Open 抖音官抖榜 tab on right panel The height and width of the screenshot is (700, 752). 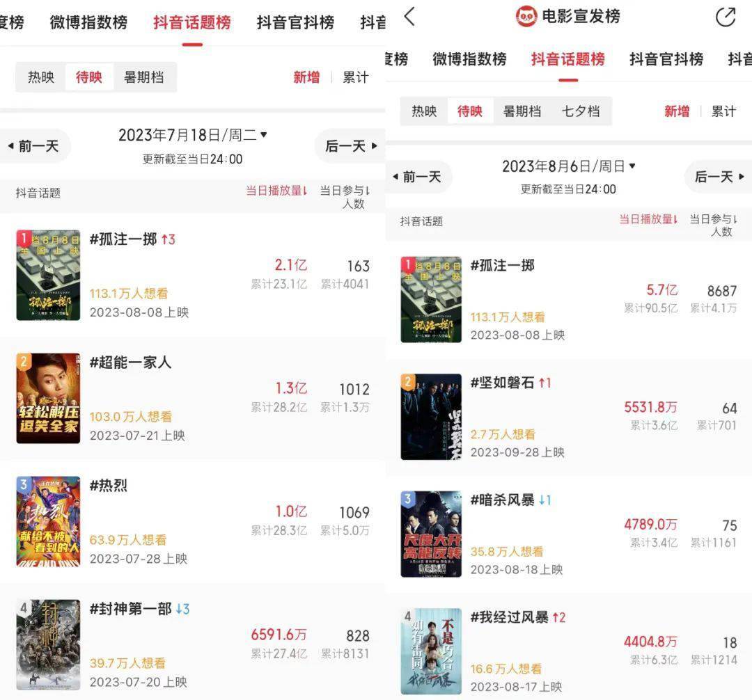pyautogui.click(x=666, y=59)
